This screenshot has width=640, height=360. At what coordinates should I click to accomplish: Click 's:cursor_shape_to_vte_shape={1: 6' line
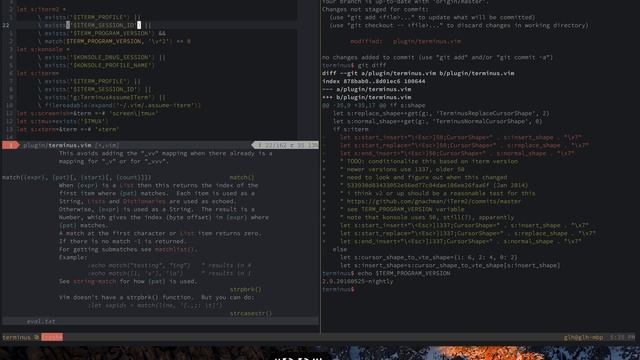point(429,258)
